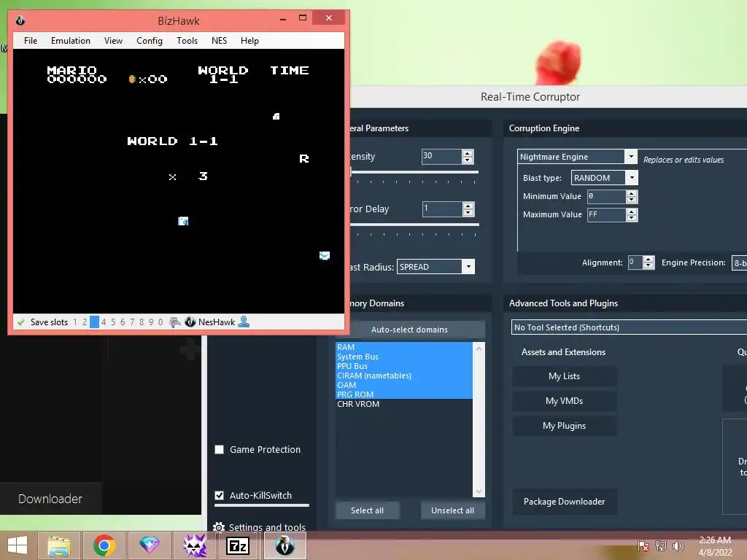This screenshot has width=747, height=560.
Task: Disable the Auto-KillSwitch checkbox
Action: coord(219,495)
